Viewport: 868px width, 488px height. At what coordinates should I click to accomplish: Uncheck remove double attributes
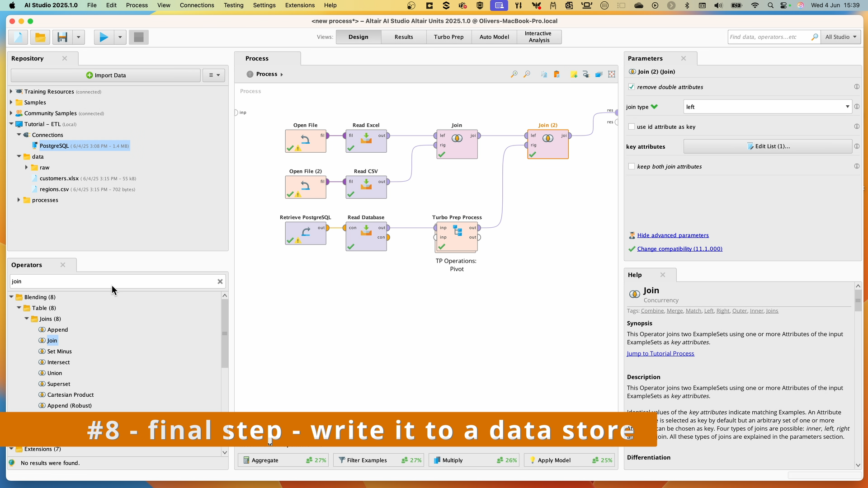[632, 87]
